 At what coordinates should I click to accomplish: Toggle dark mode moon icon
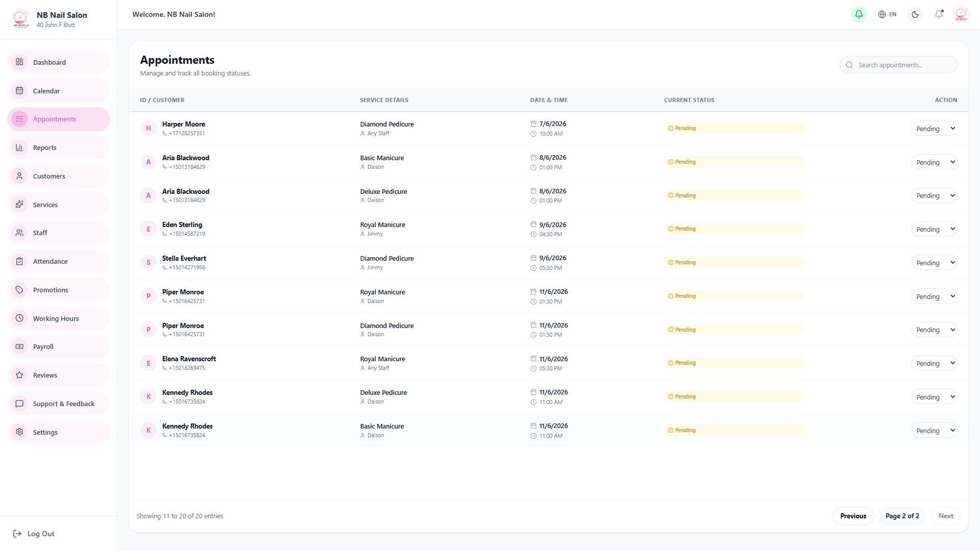(915, 14)
